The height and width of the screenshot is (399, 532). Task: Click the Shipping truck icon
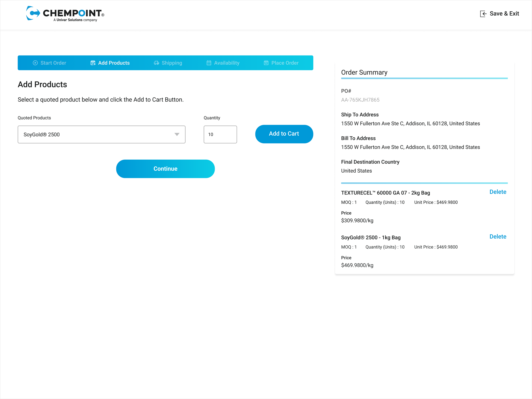pos(156,63)
